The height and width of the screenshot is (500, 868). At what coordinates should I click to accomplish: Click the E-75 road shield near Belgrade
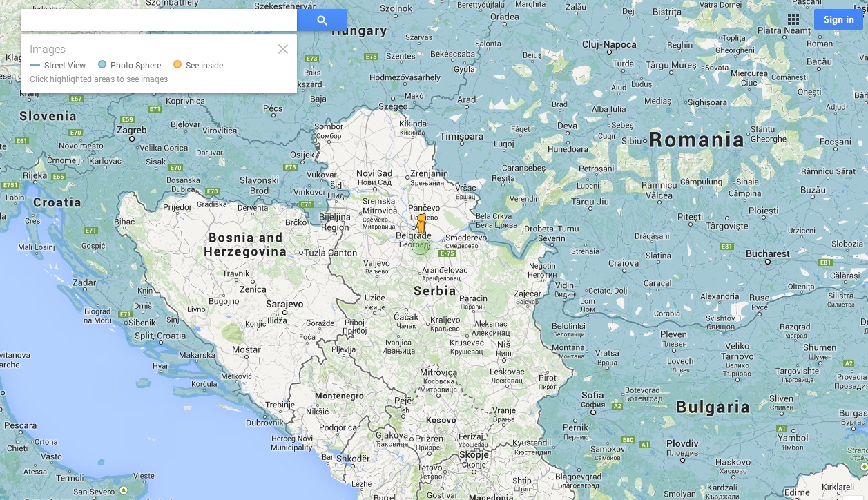[447, 253]
